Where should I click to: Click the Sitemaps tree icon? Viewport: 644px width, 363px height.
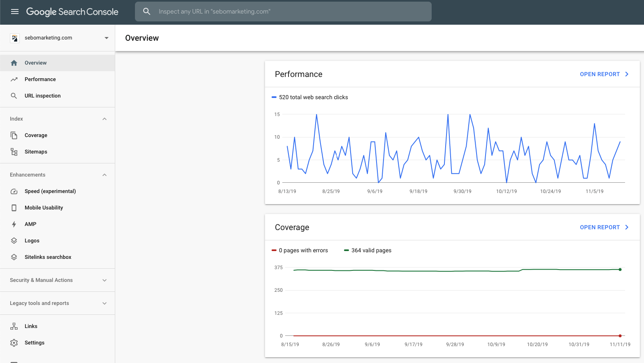pyautogui.click(x=14, y=152)
